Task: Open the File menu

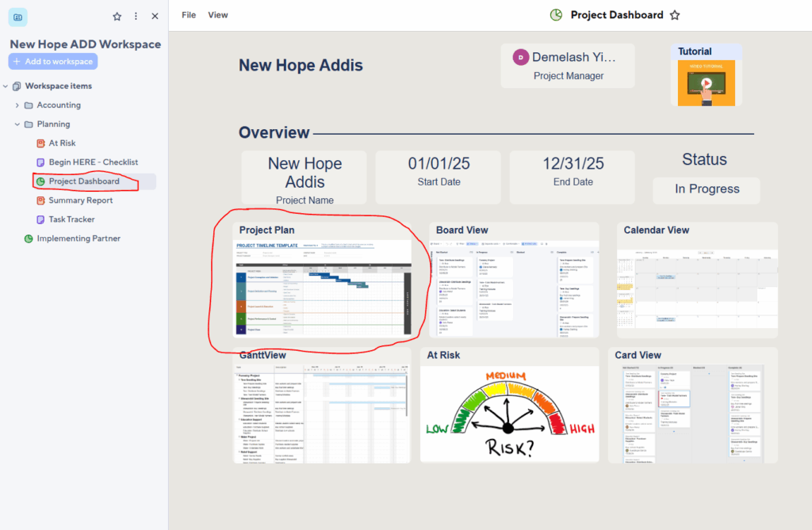Action: point(189,15)
